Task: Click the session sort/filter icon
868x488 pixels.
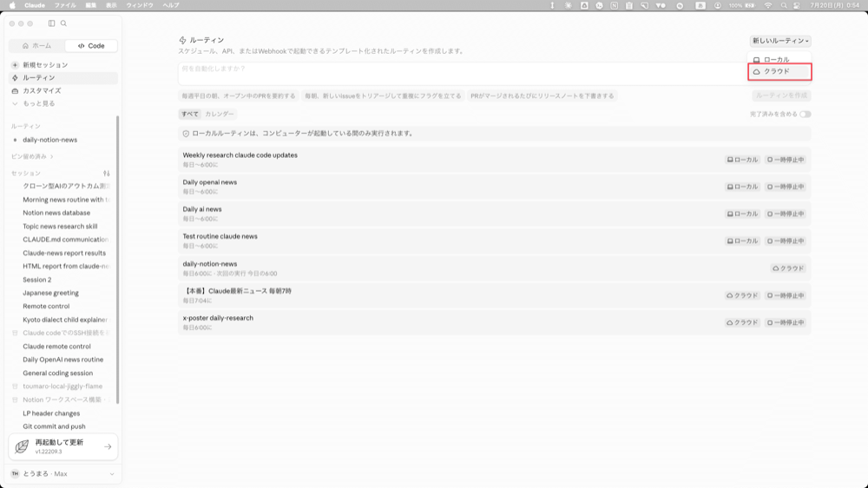Action: 106,174
